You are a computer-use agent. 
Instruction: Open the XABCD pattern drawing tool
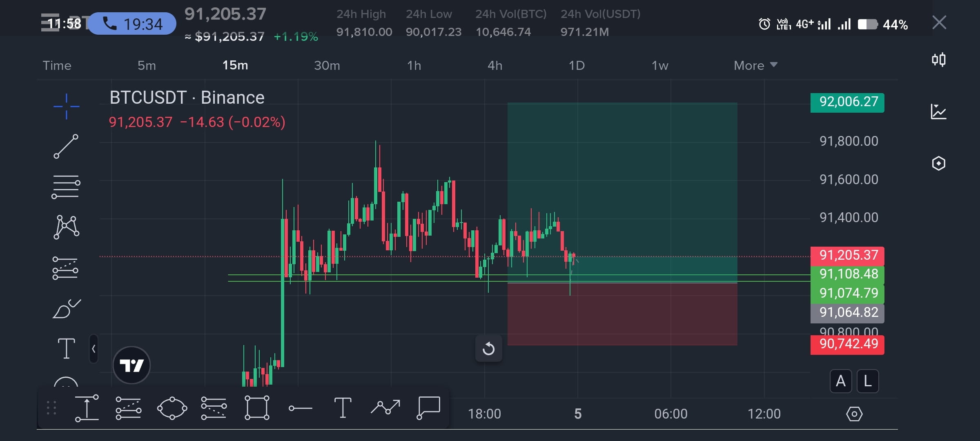click(65, 227)
